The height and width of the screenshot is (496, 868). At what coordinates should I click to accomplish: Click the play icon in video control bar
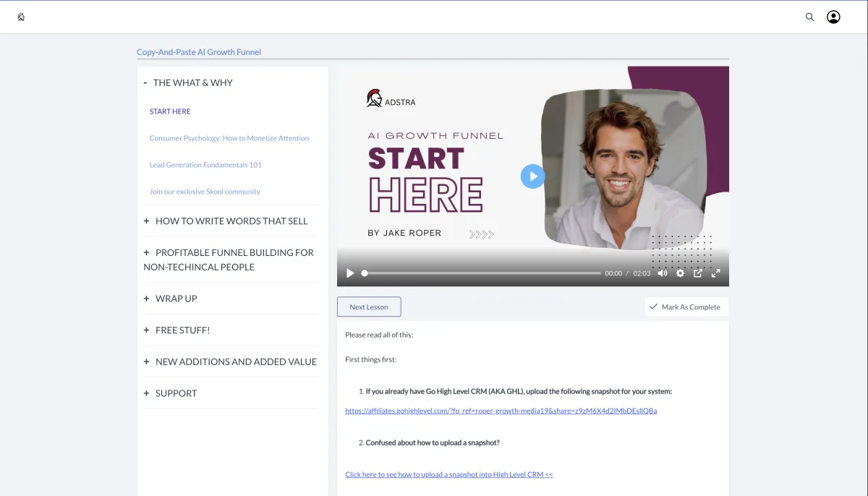coord(350,273)
